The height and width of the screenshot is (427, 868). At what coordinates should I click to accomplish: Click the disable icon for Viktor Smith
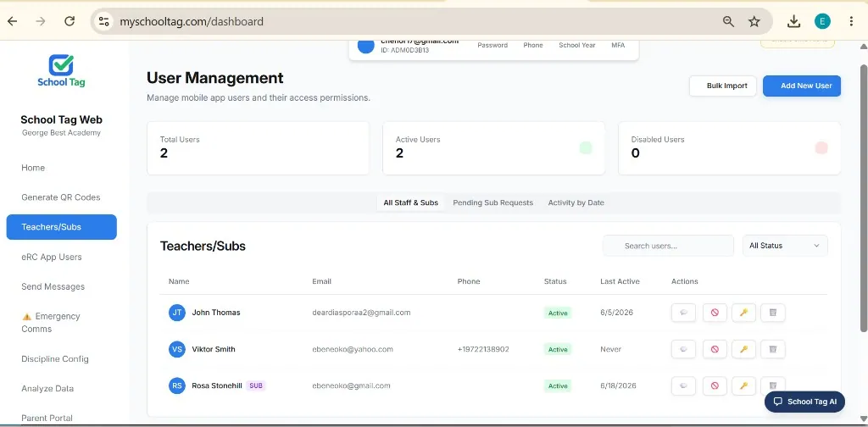pos(715,349)
